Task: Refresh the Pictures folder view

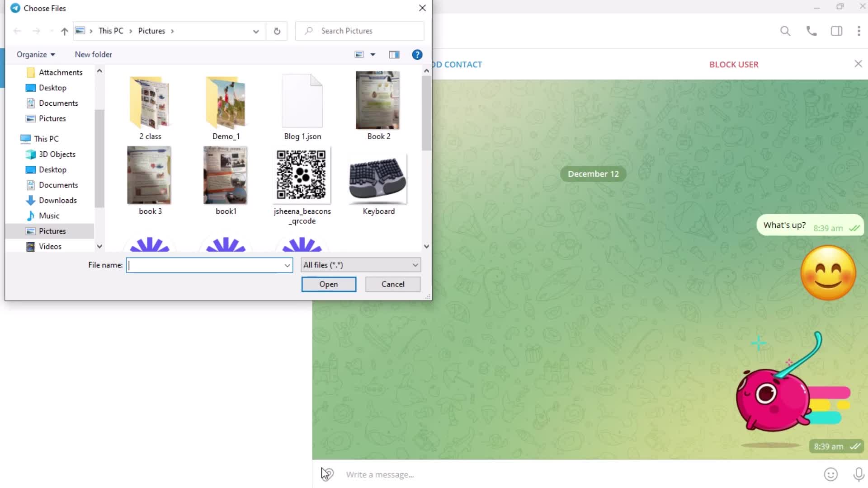Action: point(277,31)
